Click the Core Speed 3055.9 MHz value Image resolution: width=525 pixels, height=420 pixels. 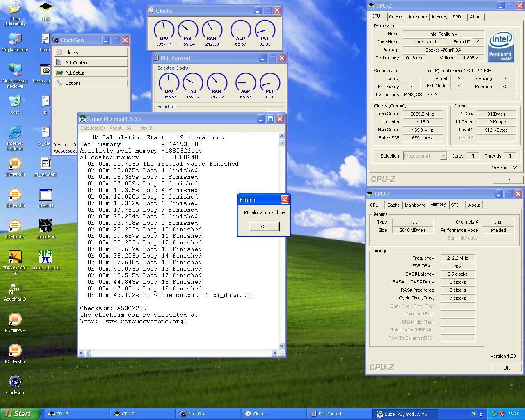pos(422,114)
